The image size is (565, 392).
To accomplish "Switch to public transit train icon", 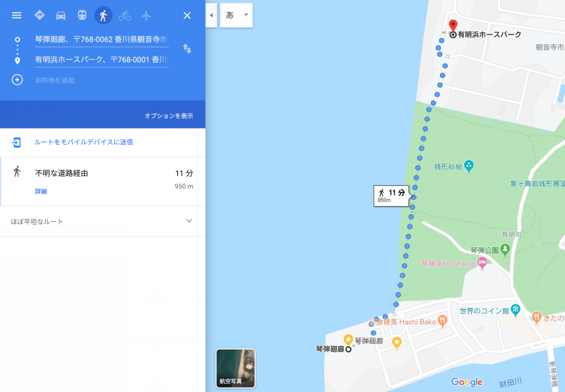I will pyautogui.click(x=82, y=15).
